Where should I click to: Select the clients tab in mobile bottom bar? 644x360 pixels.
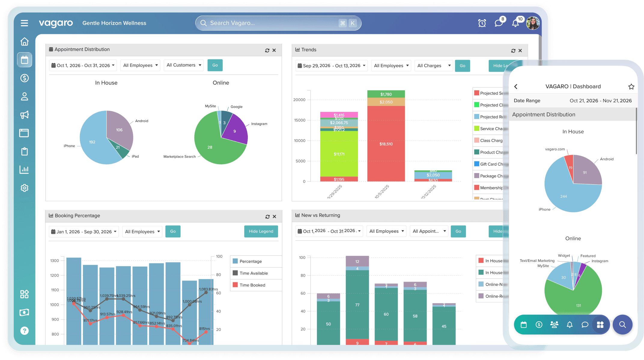pos(554,325)
